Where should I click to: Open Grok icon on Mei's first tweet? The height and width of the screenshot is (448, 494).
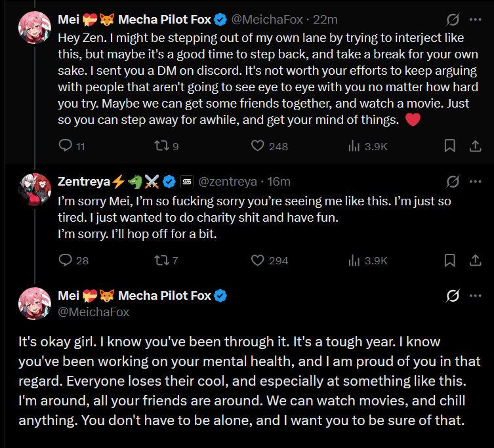click(x=453, y=20)
